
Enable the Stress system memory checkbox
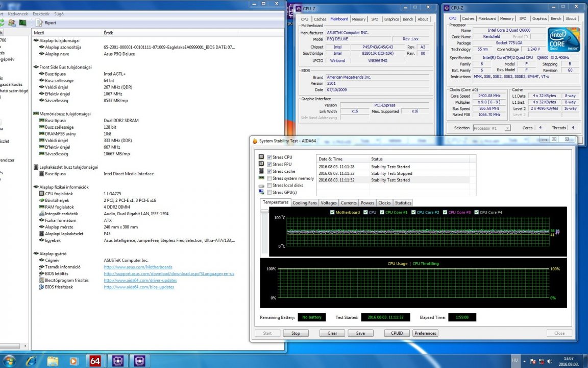[269, 178]
